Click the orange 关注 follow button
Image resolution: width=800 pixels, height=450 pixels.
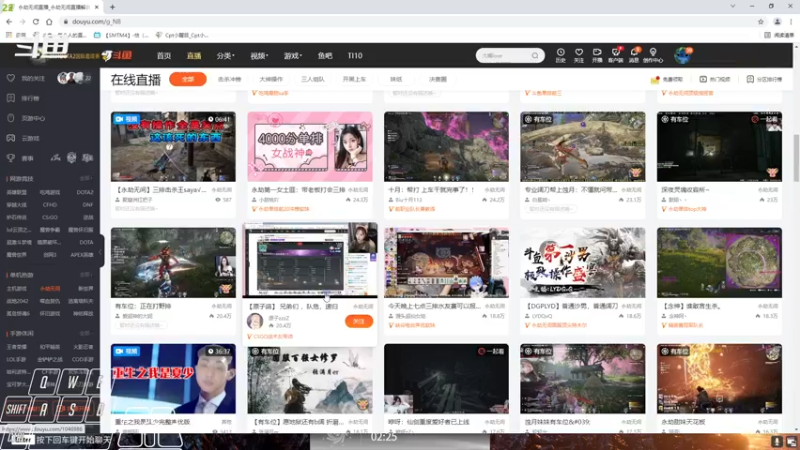point(359,321)
